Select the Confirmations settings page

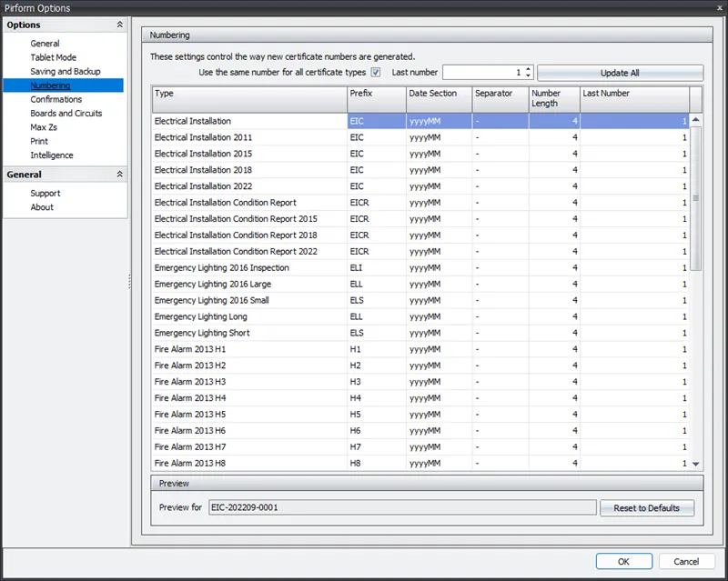click(56, 98)
